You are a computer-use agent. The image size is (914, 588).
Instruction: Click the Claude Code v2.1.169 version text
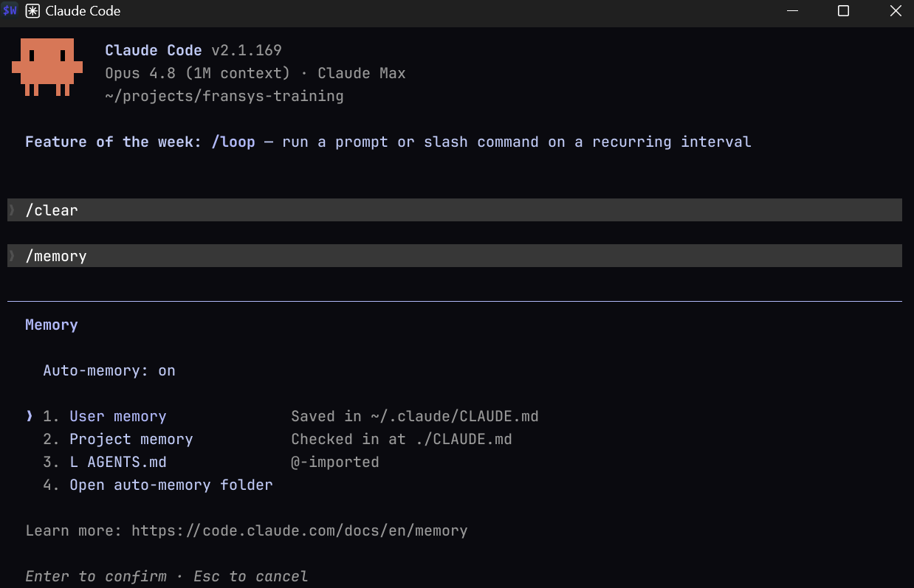(193, 50)
